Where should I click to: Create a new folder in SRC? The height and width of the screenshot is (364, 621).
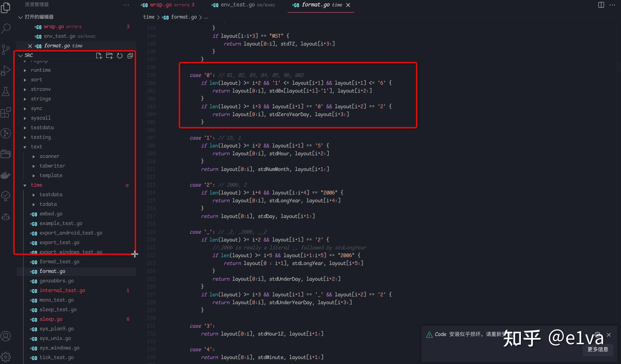coord(109,56)
